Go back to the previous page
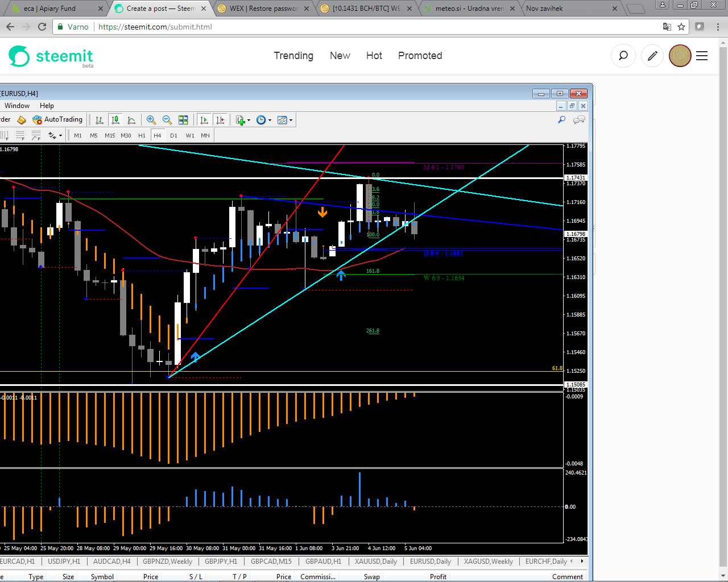 coord(10,27)
